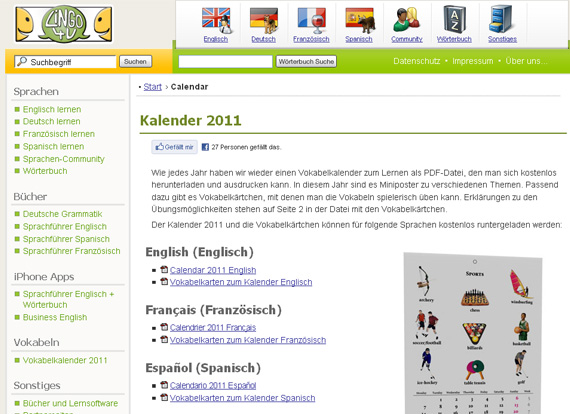Open Sprachführer Spanisch book link
570x414 pixels.
[66, 239]
